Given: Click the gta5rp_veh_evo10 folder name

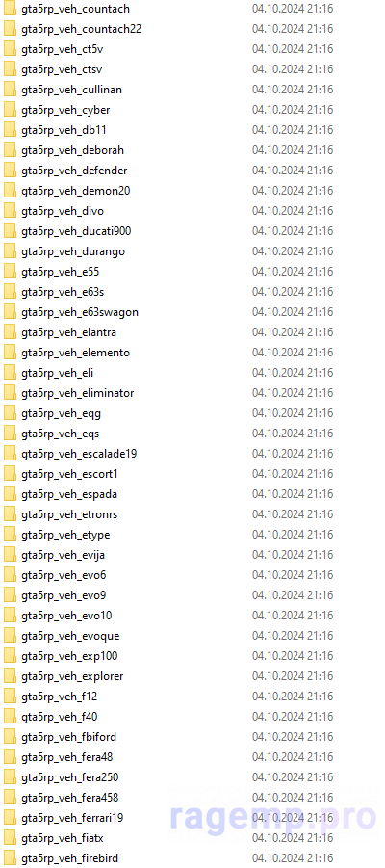Looking at the screenshot, I should 67,616.
